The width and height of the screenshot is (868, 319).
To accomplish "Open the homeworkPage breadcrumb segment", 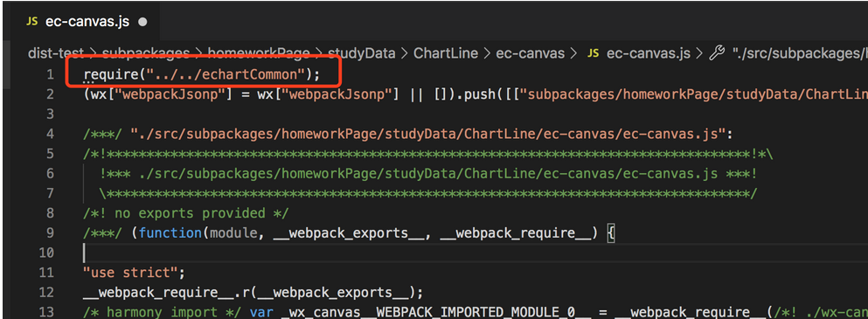I will pos(259,53).
